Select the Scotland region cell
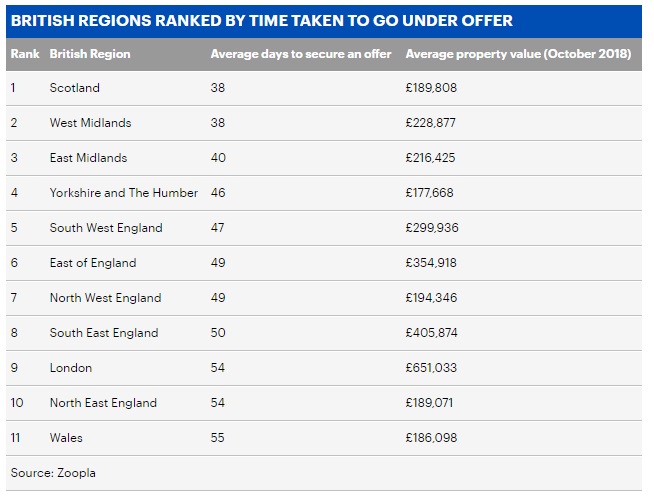 click(75, 88)
